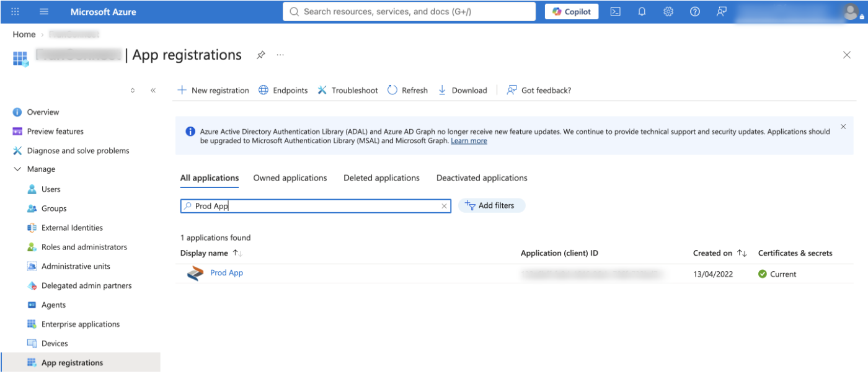This screenshot has width=868, height=376.
Task: Sort by Display name column
Action: click(x=211, y=253)
